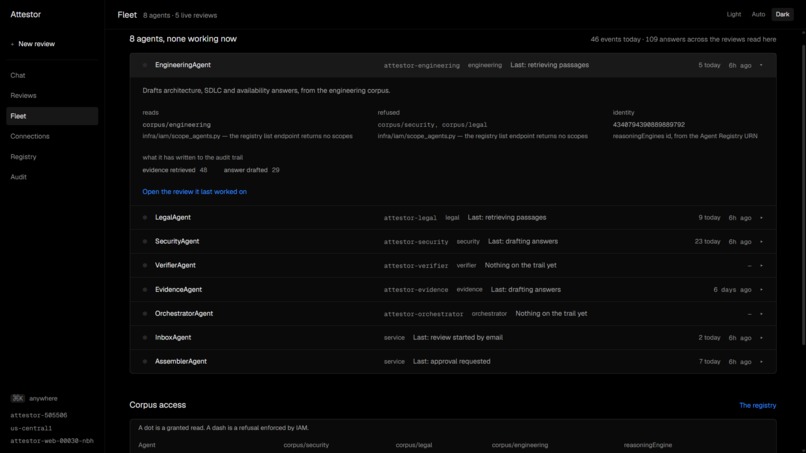Click the attestor-legal identifier

pos(410,218)
